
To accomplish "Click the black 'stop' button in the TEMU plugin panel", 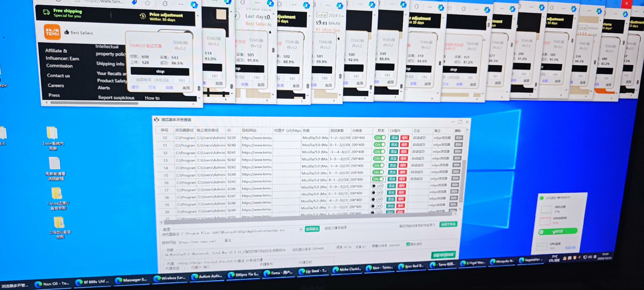I will [x=160, y=71].
